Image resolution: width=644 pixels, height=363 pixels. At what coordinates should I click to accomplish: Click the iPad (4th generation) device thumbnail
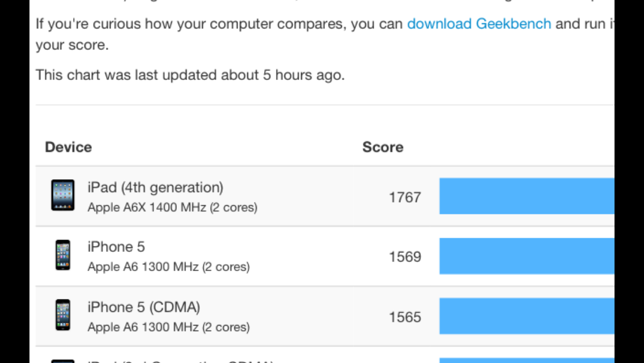click(x=63, y=195)
